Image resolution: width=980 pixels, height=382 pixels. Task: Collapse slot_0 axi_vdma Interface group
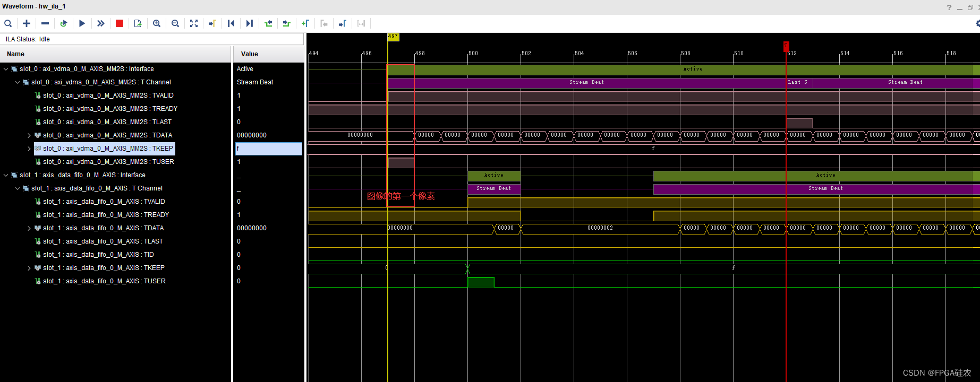(6, 69)
